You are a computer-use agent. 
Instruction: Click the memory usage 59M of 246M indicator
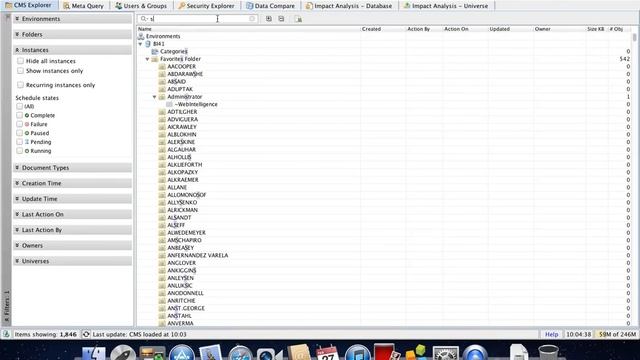click(617, 334)
